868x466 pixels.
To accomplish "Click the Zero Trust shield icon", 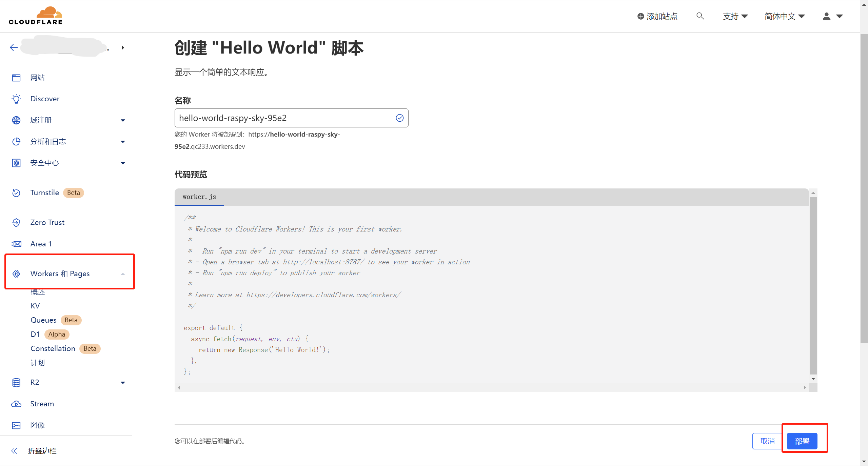I will (16, 223).
